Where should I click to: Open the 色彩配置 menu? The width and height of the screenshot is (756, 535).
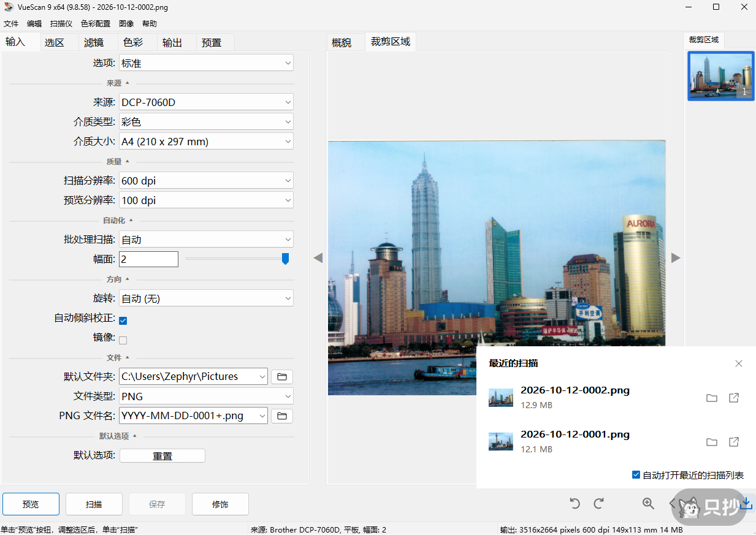click(96, 24)
